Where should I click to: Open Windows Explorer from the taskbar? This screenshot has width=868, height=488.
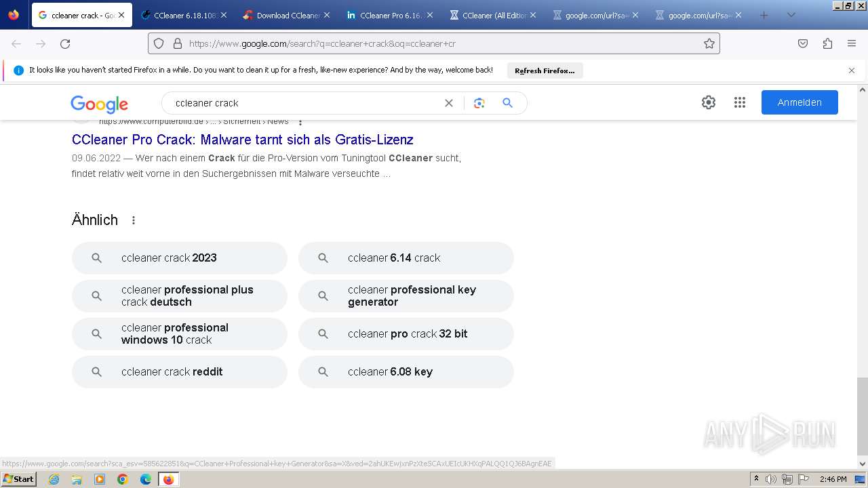point(77,479)
